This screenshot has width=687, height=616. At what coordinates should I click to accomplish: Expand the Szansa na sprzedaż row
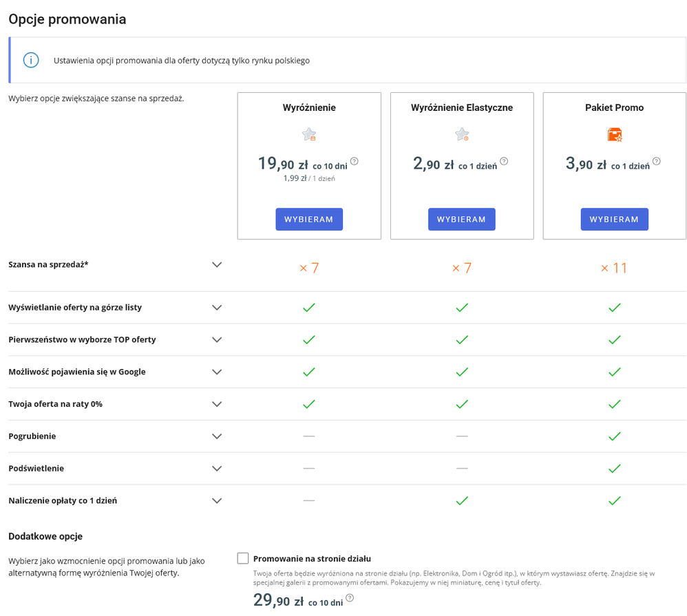tap(217, 264)
